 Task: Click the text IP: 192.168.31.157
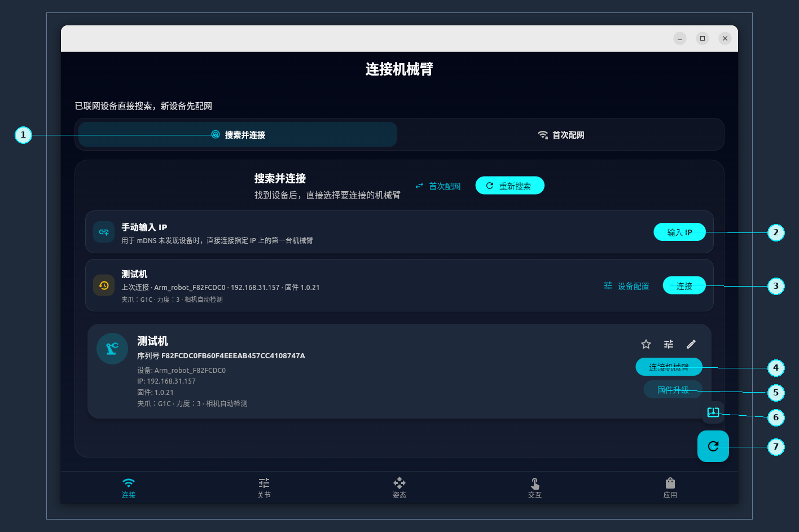166,381
